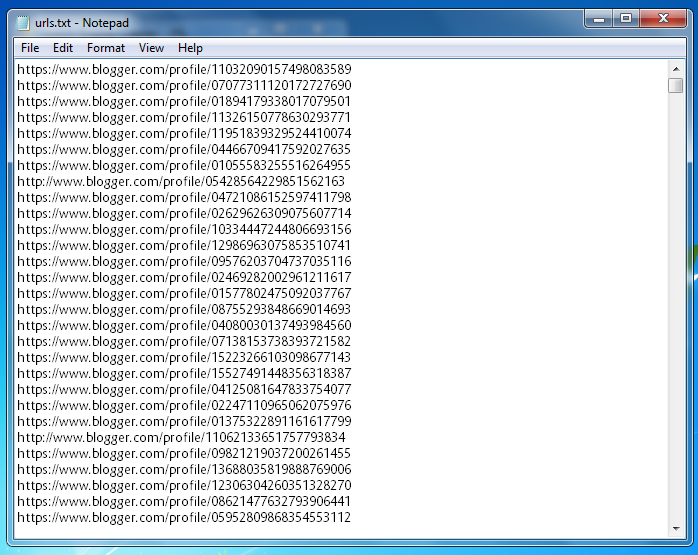Click URL ending 13688035819888769006
698x555 pixels.
[184, 470]
